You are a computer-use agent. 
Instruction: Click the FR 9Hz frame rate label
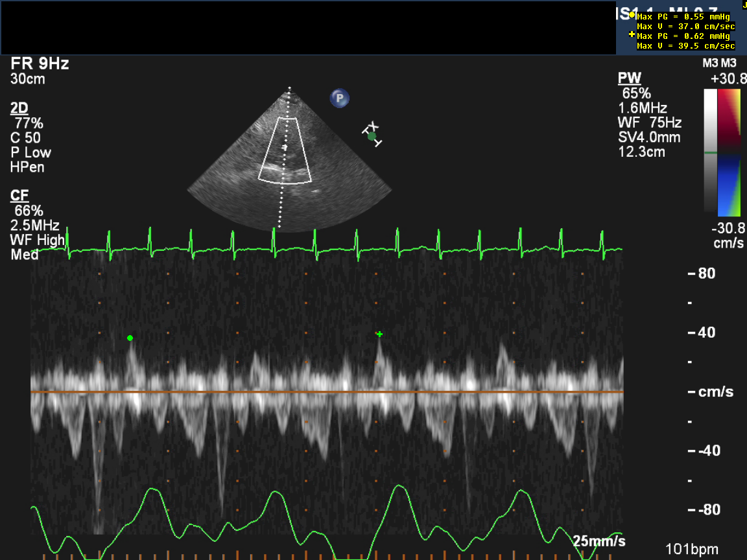(x=40, y=64)
